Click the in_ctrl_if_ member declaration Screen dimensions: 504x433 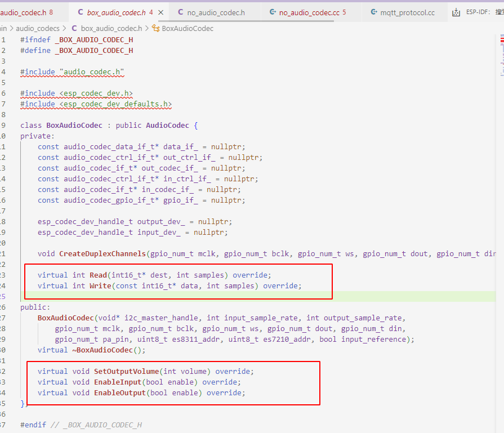click(x=148, y=178)
